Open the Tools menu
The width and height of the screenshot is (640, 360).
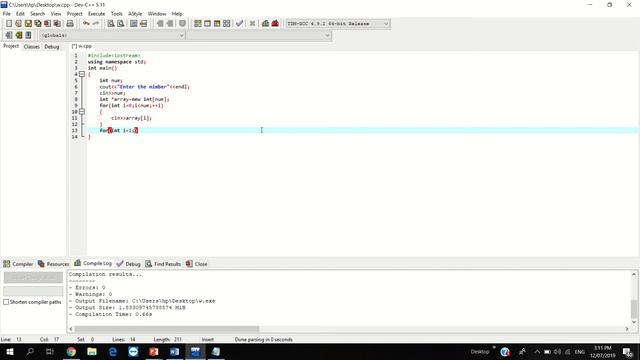[x=116, y=14]
